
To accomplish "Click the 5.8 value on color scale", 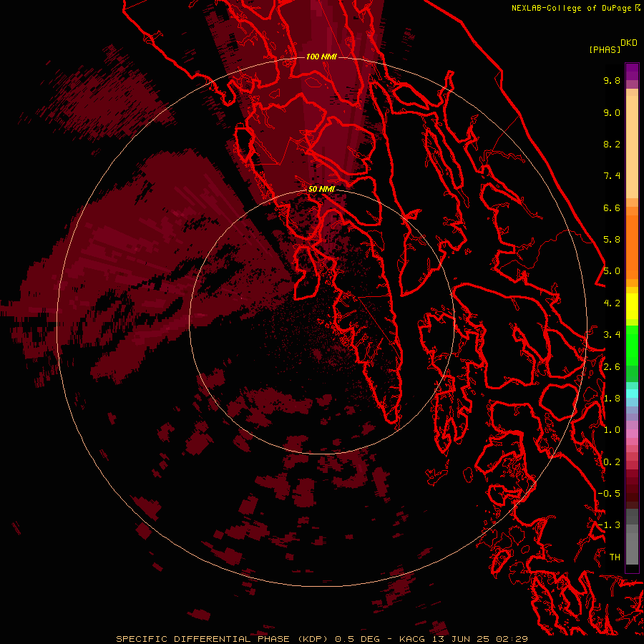I will coord(612,240).
